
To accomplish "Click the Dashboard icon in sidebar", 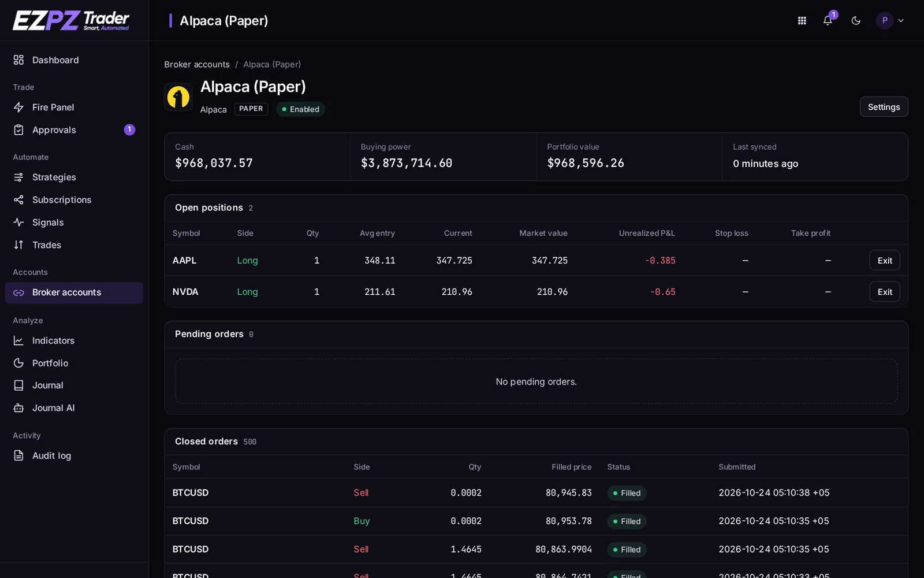I will 18,60.
